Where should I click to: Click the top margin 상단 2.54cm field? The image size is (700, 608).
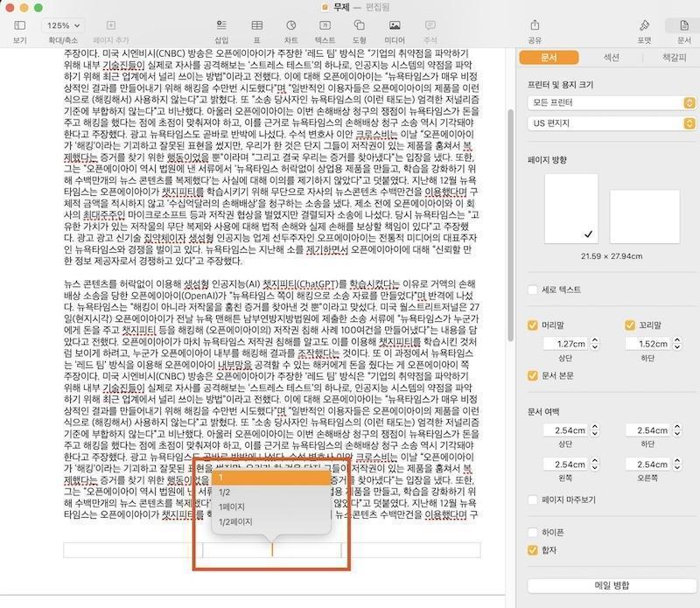click(x=565, y=430)
